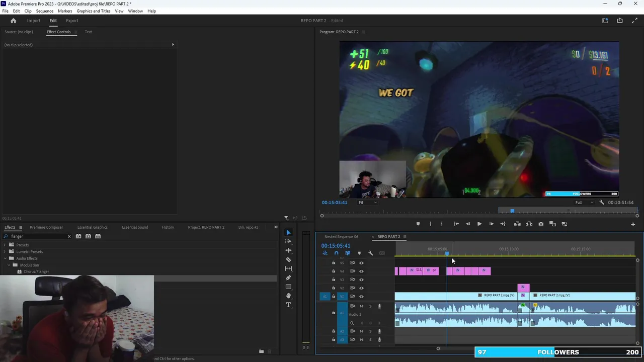The image size is (644, 362).
Task: Toggle Linked Selection in timeline
Action: coord(348,253)
